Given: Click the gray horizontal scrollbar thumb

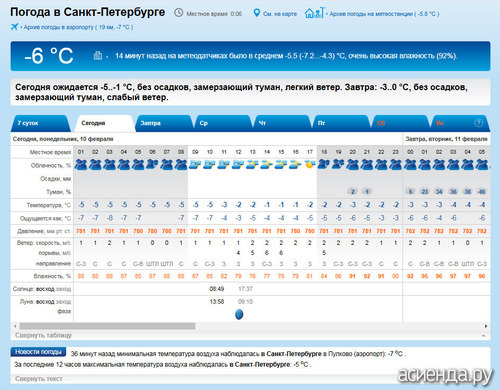Looking at the screenshot, I should (107, 326).
